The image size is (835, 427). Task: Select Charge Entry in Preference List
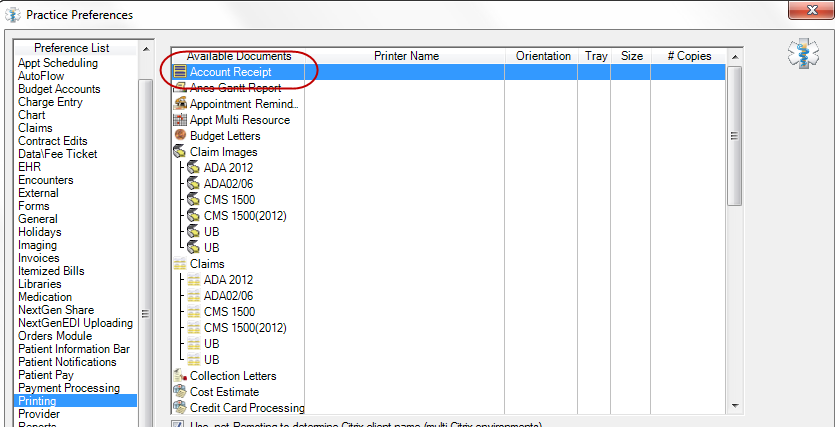50,102
